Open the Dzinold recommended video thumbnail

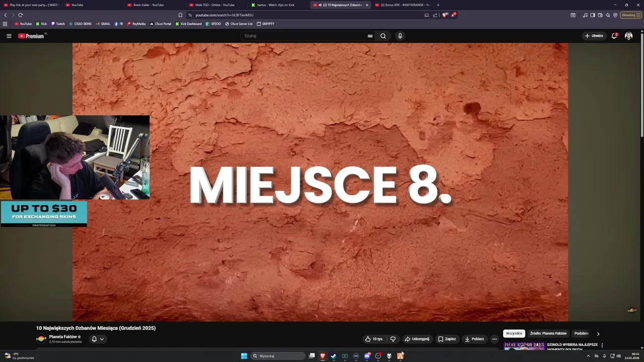click(x=524, y=346)
